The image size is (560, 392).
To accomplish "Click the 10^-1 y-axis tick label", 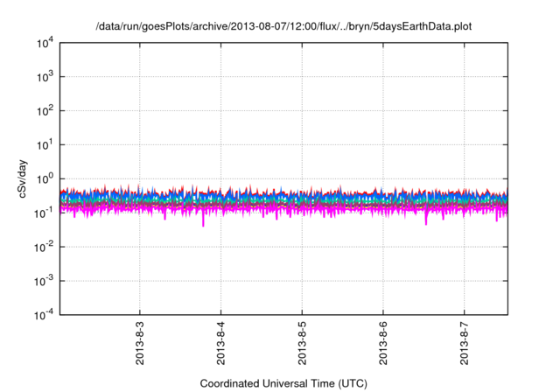I will 44,213.
